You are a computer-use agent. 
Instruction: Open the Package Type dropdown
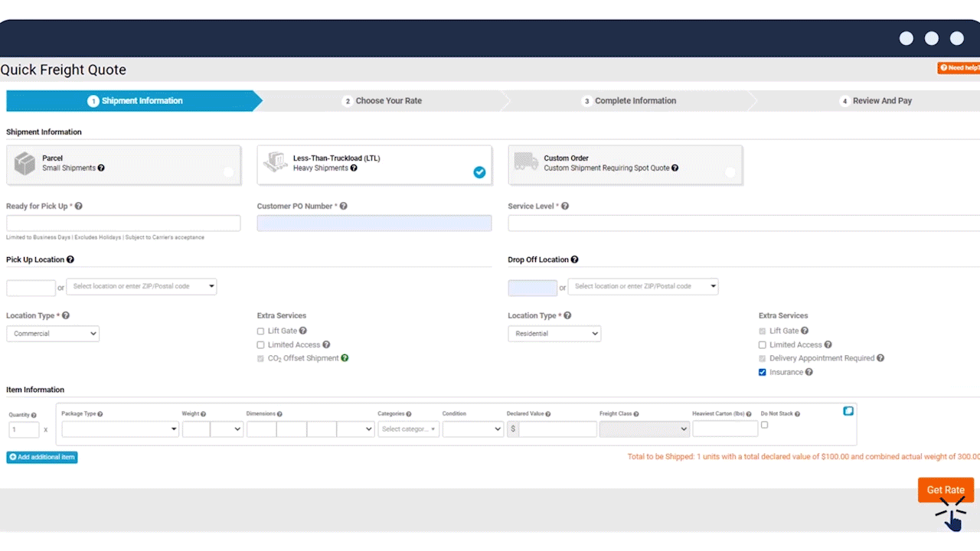pos(120,429)
